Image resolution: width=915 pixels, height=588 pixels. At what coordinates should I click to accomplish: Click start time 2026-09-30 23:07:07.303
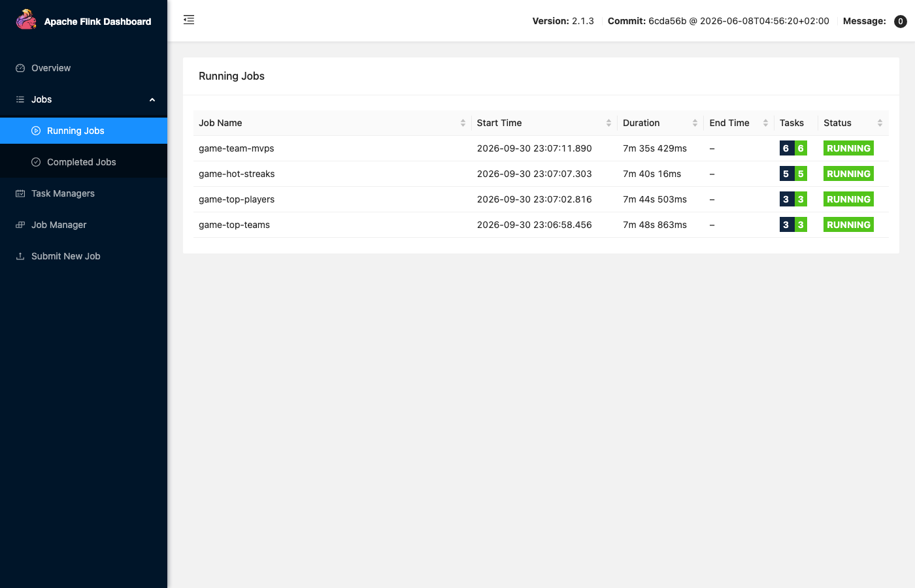click(x=535, y=174)
